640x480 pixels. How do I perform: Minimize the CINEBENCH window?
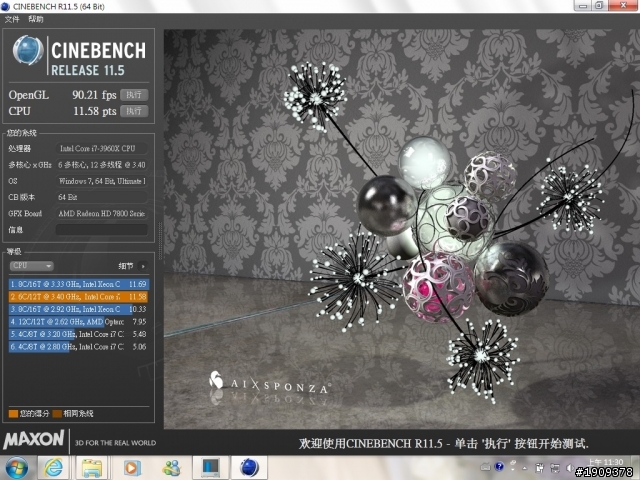582,6
